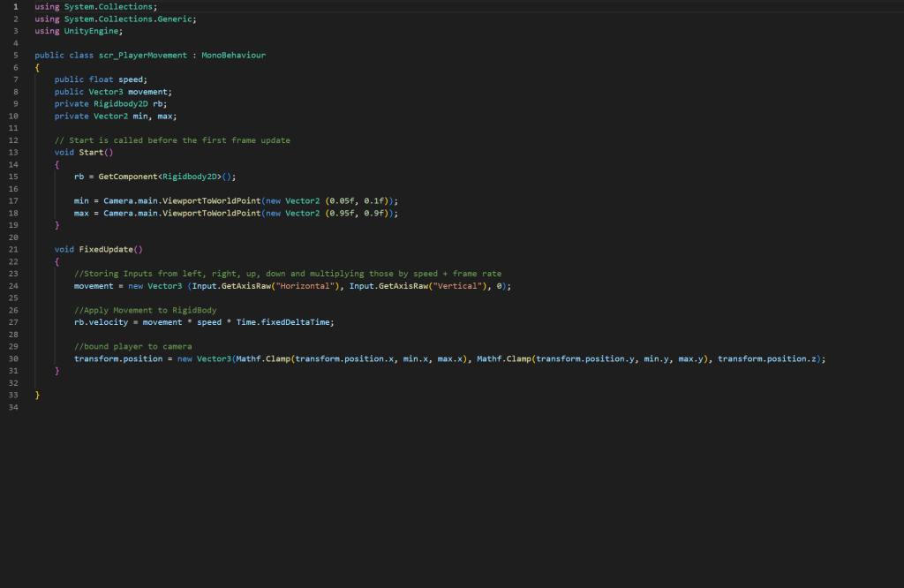The width and height of the screenshot is (904, 588).
Task: Click line number 21 in the gutter
Action: [15, 249]
